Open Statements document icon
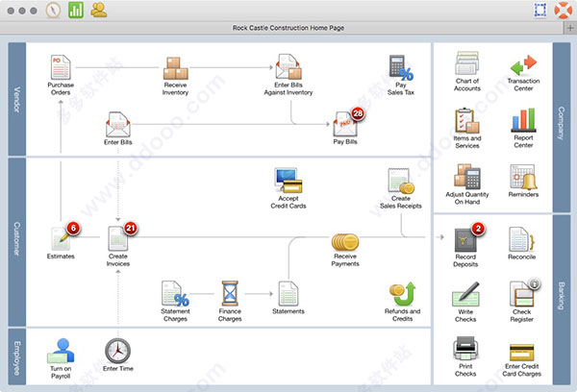The image size is (577, 392). [288, 293]
